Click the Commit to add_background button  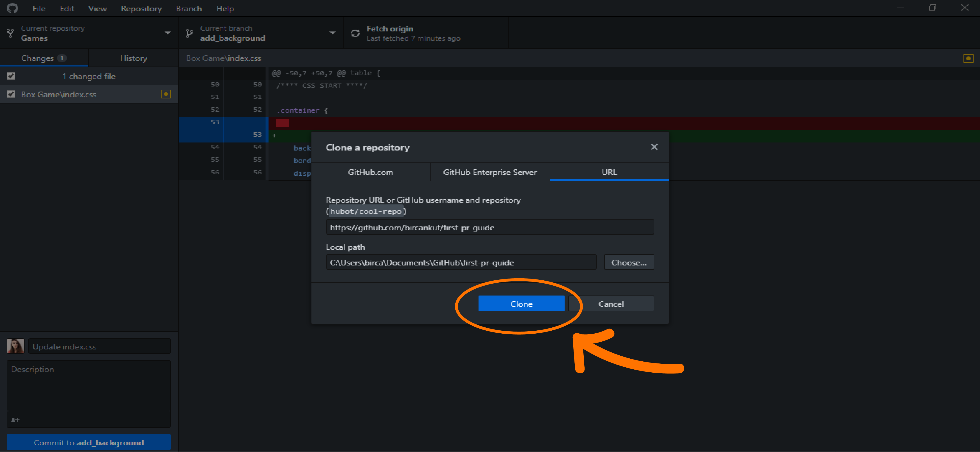click(x=89, y=443)
